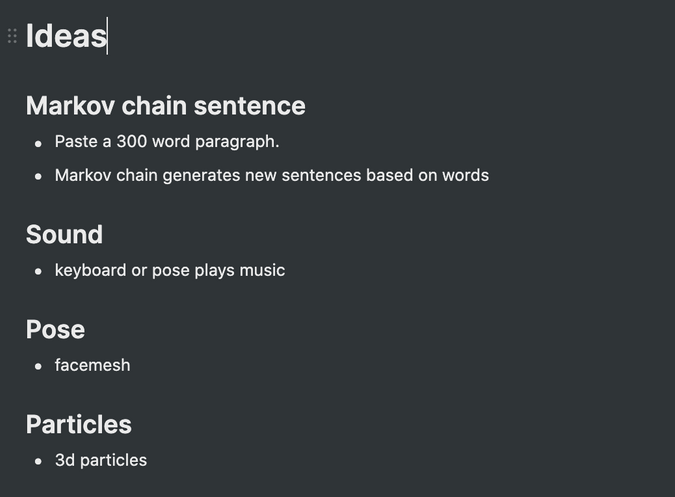Click the Ideas page title

pos(66,36)
